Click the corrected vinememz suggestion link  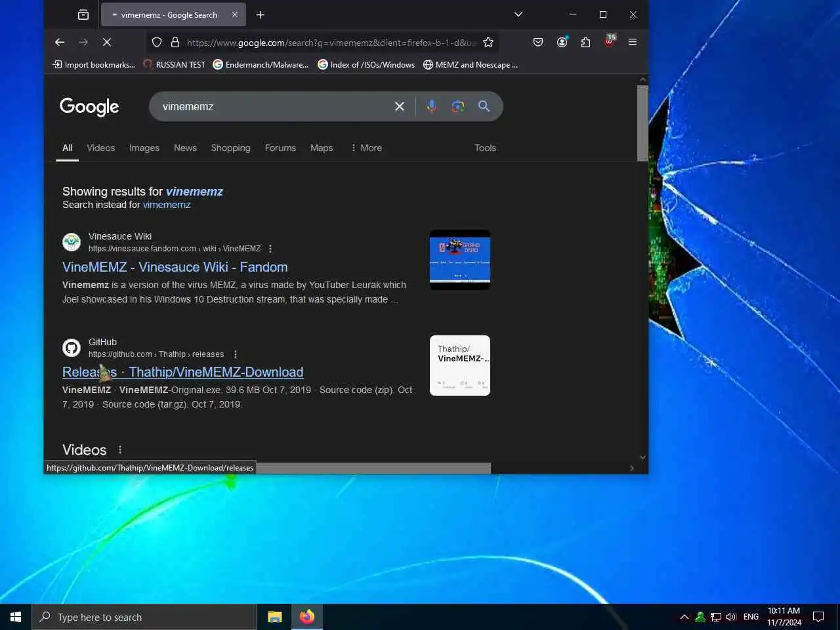click(194, 191)
